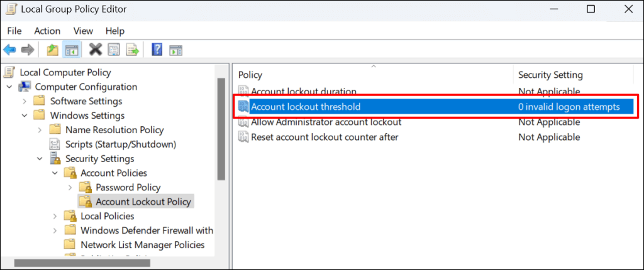
Task: Click the Delete (X) toolbar icon
Action: pos(96,50)
